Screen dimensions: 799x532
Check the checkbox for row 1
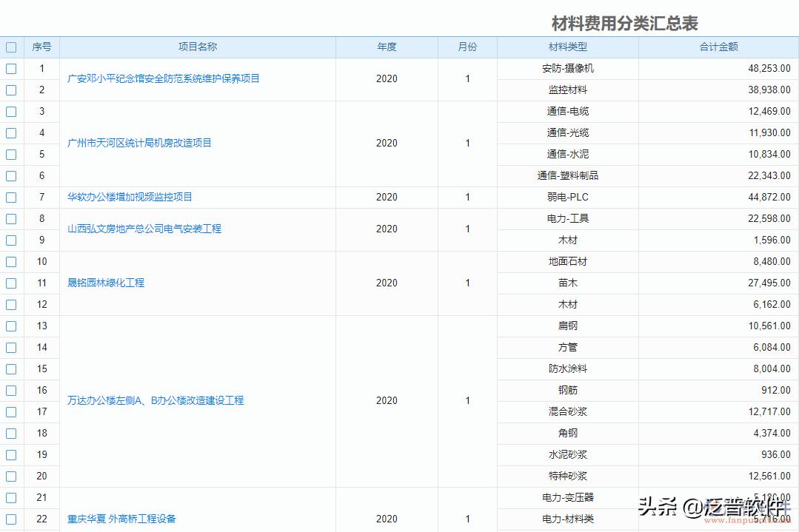coord(11,68)
